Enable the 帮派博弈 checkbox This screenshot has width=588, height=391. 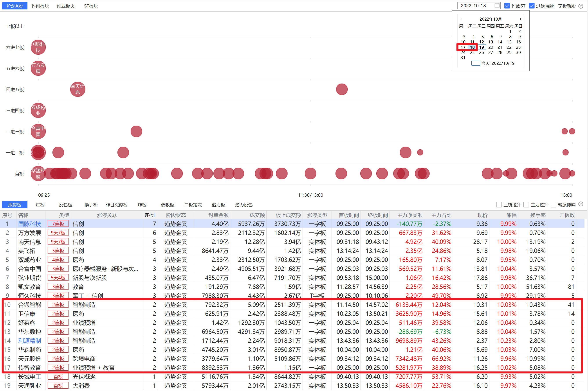554,205
